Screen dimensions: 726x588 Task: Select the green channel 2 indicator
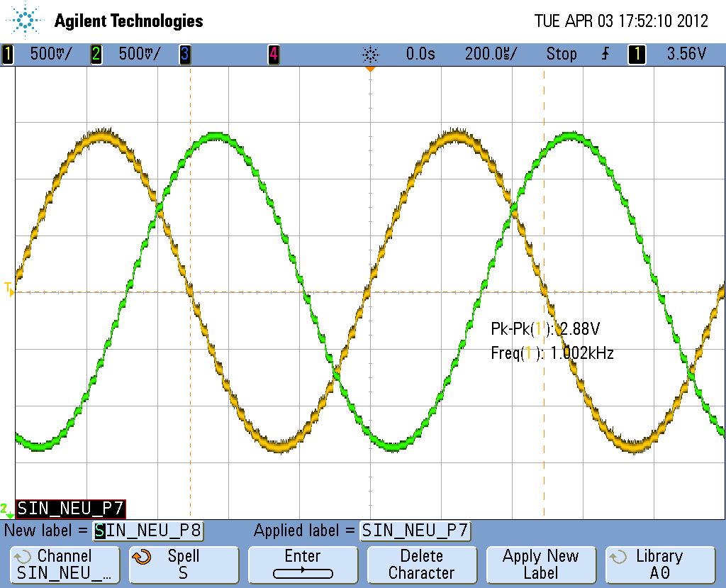click(96, 54)
